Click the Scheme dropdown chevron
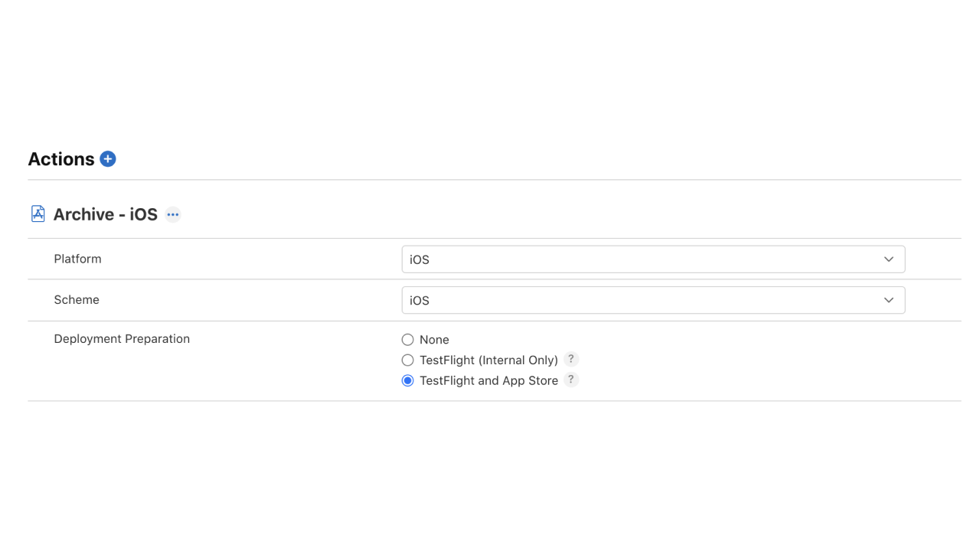980x551 pixels. 888,300
